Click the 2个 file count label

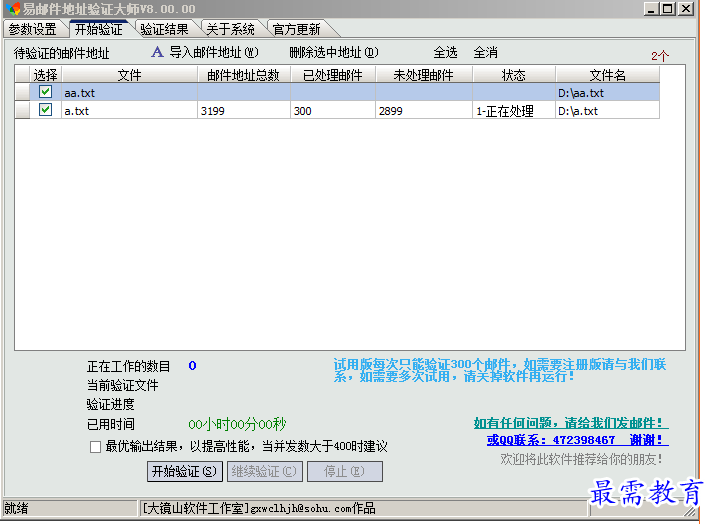coord(660,56)
